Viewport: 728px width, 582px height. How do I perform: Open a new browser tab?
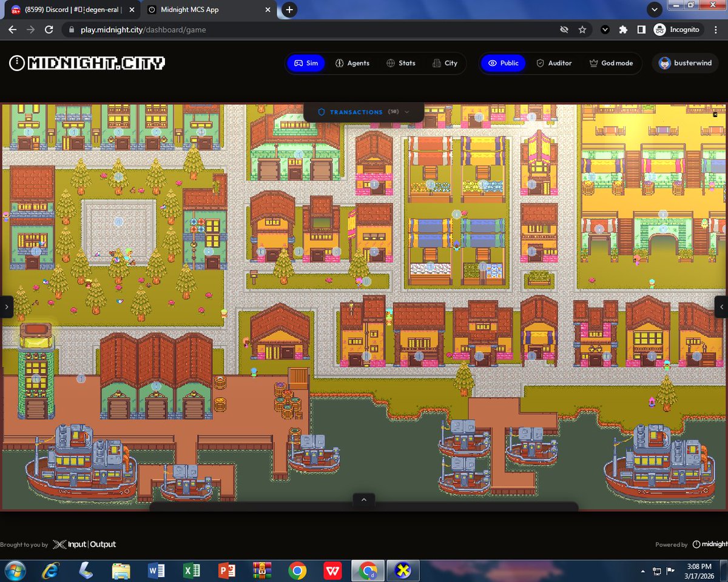click(289, 10)
